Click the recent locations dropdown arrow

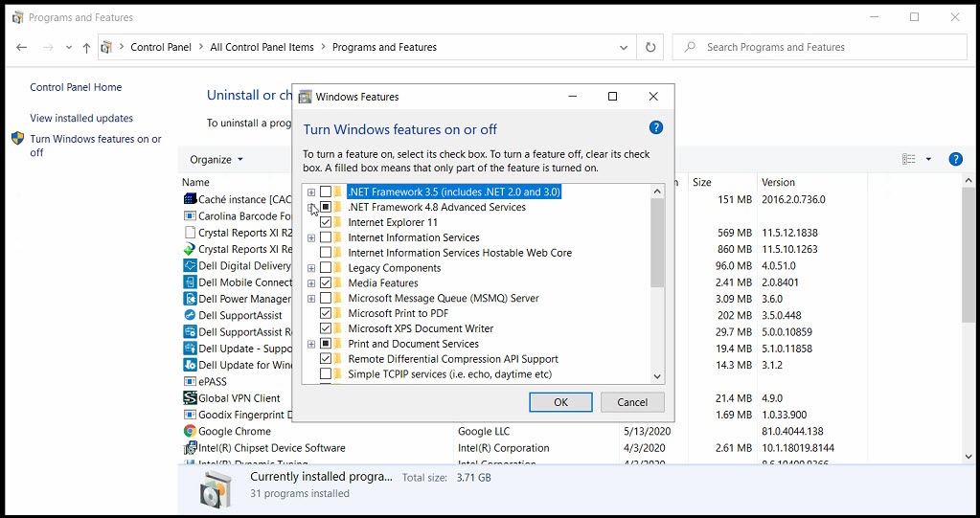click(69, 48)
